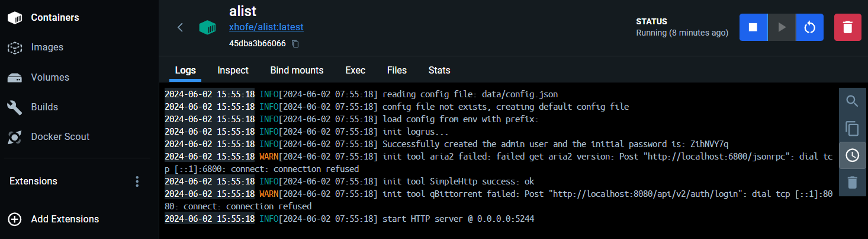The height and width of the screenshot is (239, 868).
Task: Open Extensions three-dot options menu
Action: click(x=137, y=181)
